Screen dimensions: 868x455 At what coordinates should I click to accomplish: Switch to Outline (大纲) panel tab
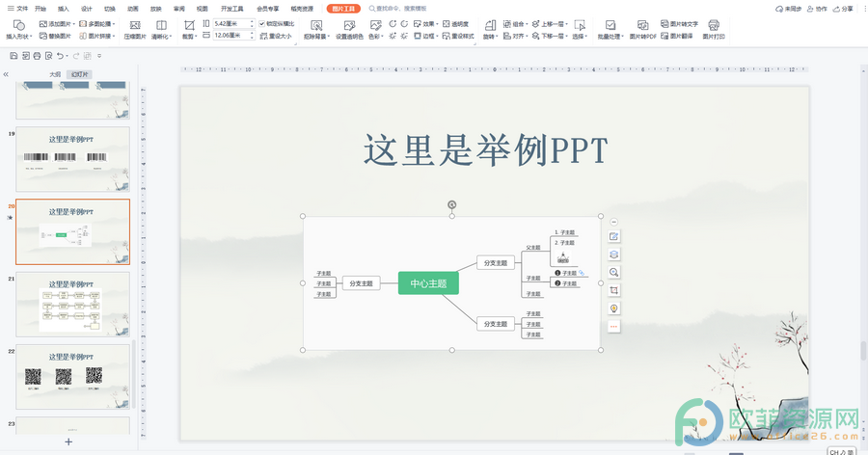55,74
